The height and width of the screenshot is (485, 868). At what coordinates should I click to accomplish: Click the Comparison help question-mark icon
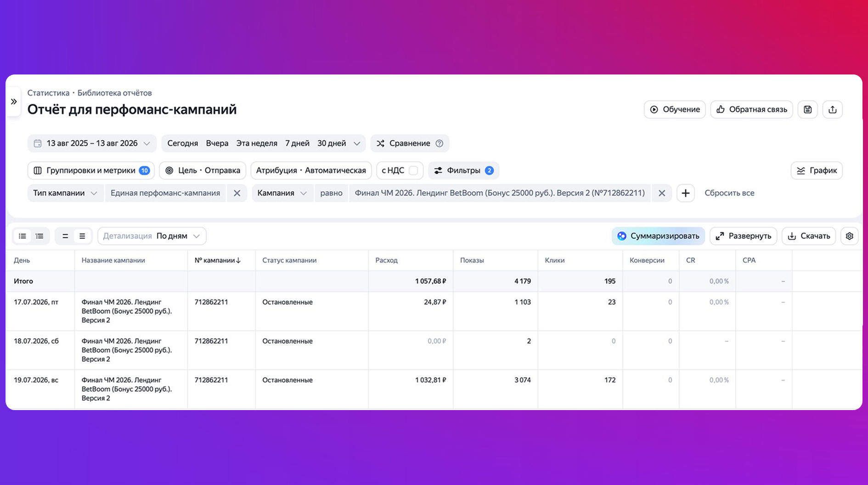tap(440, 143)
